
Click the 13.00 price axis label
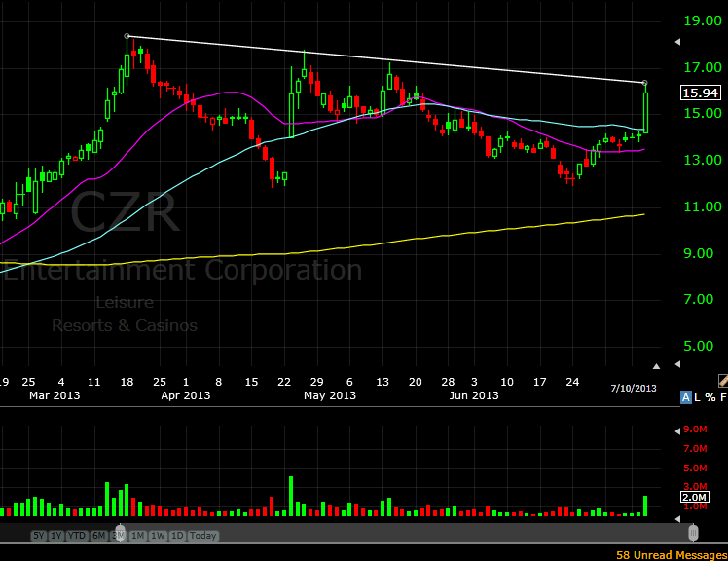(703, 160)
